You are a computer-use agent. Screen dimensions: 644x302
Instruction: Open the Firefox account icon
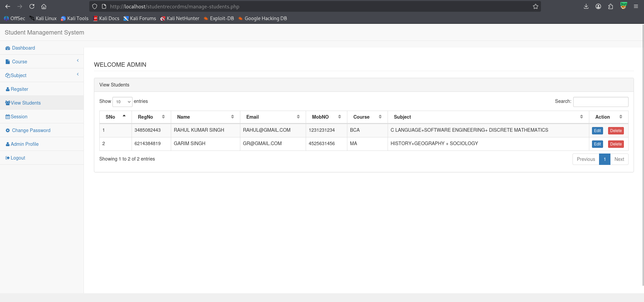pos(598,6)
